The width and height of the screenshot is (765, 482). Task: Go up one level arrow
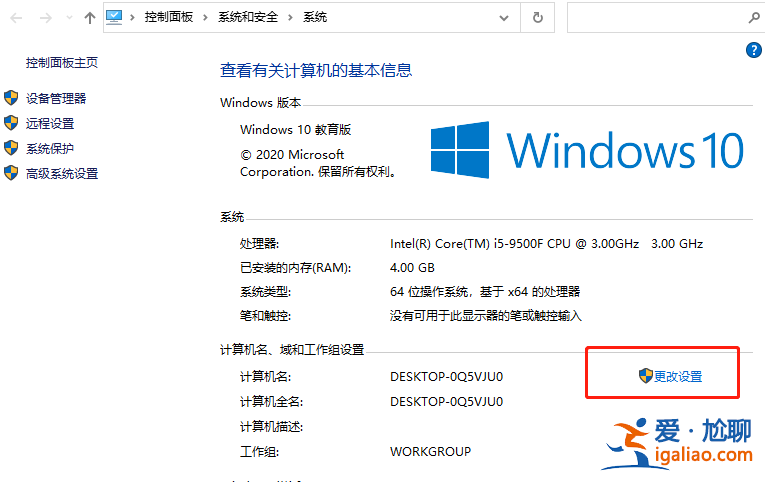[90, 18]
